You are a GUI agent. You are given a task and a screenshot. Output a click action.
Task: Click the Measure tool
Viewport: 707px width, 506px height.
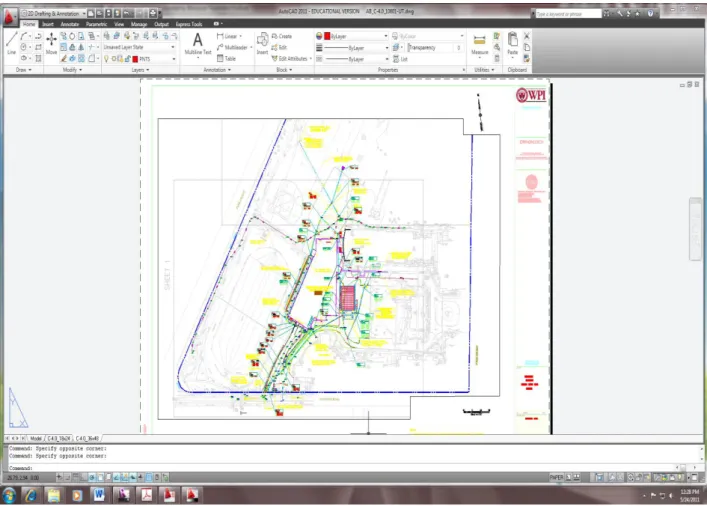(479, 44)
